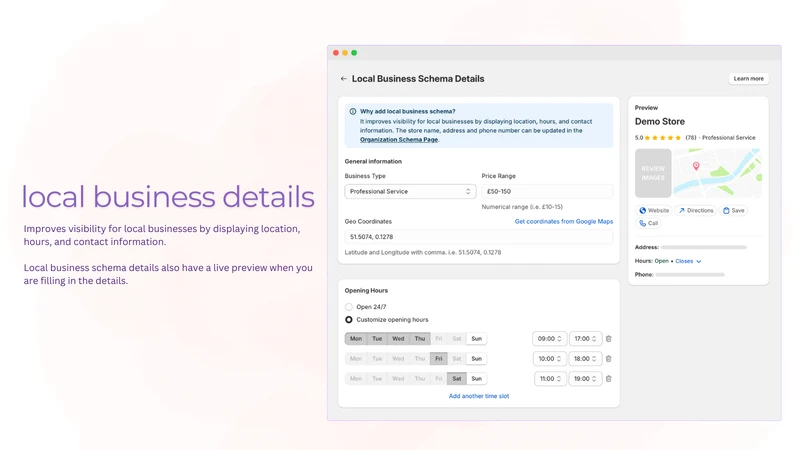Toggle Sun in the 10:00 time slot
The image size is (800, 450).
[477, 359]
